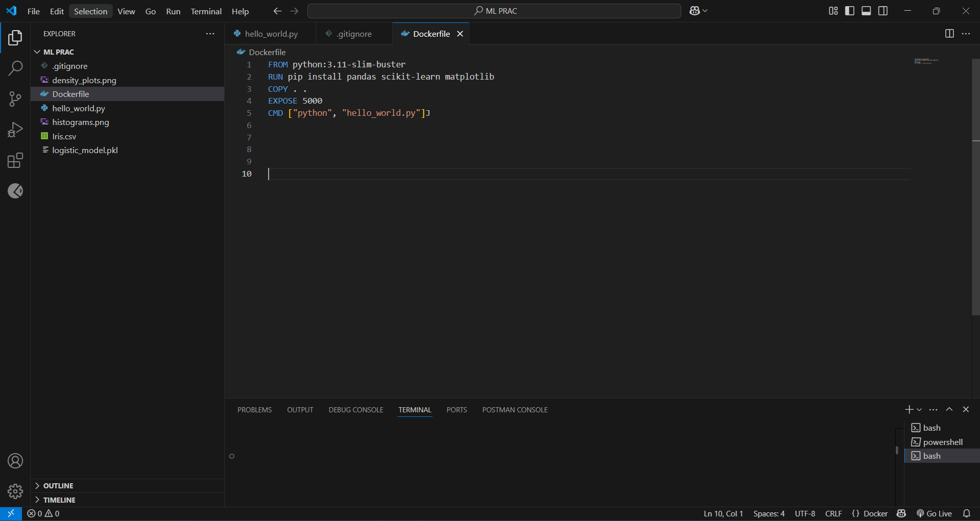
Task: Open Explorer Views and More Actions ellipsis
Action: (x=210, y=34)
